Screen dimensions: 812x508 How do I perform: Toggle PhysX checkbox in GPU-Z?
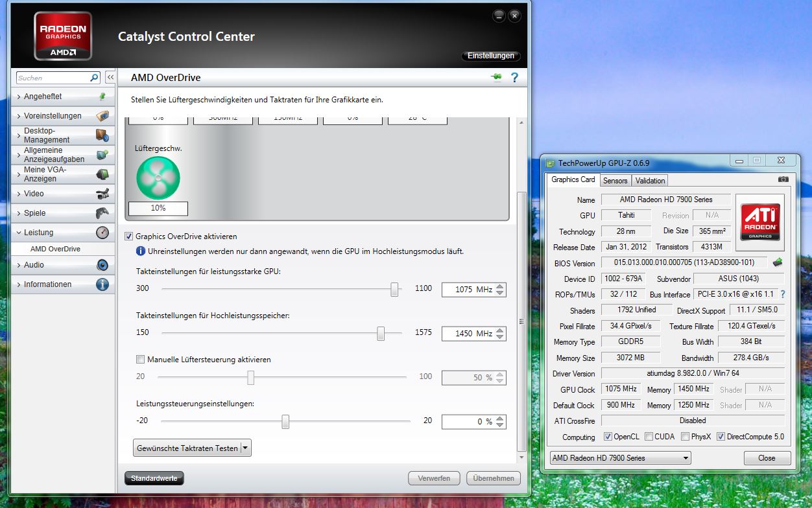(x=685, y=437)
